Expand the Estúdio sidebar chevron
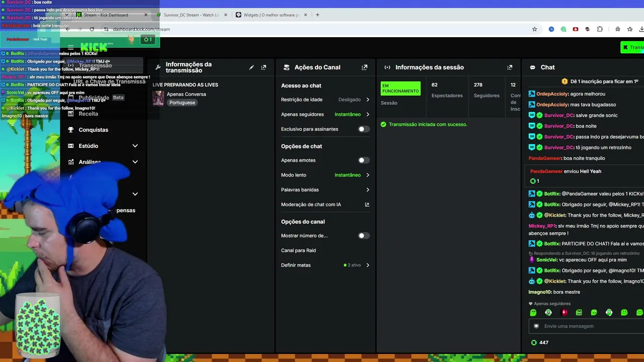The height and width of the screenshot is (362, 644). tap(135, 146)
